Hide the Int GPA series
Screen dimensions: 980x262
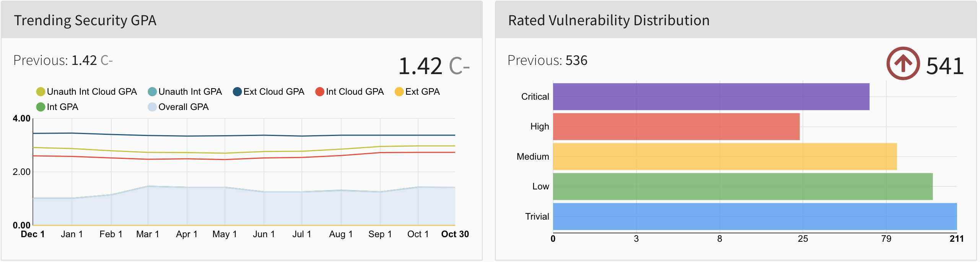57,107
